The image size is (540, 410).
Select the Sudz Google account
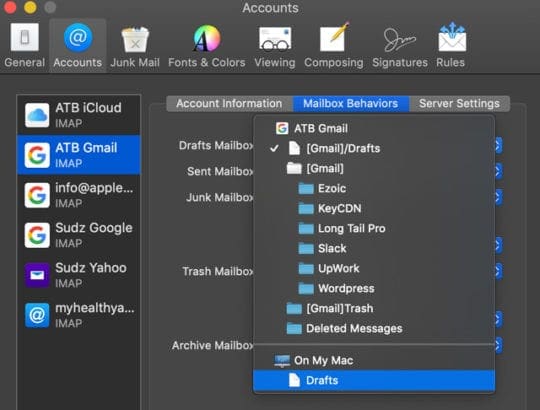[x=79, y=235]
